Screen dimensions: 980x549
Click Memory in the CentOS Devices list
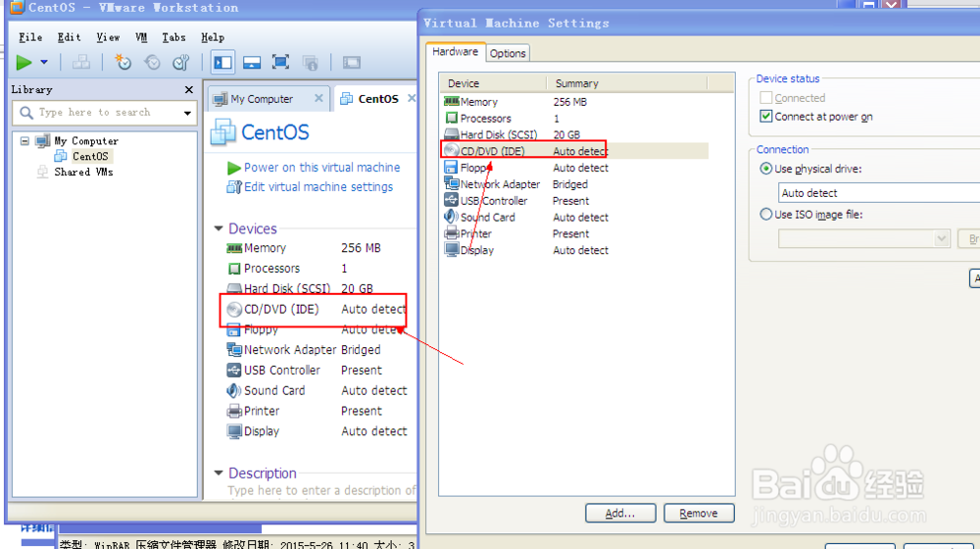coord(265,248)
